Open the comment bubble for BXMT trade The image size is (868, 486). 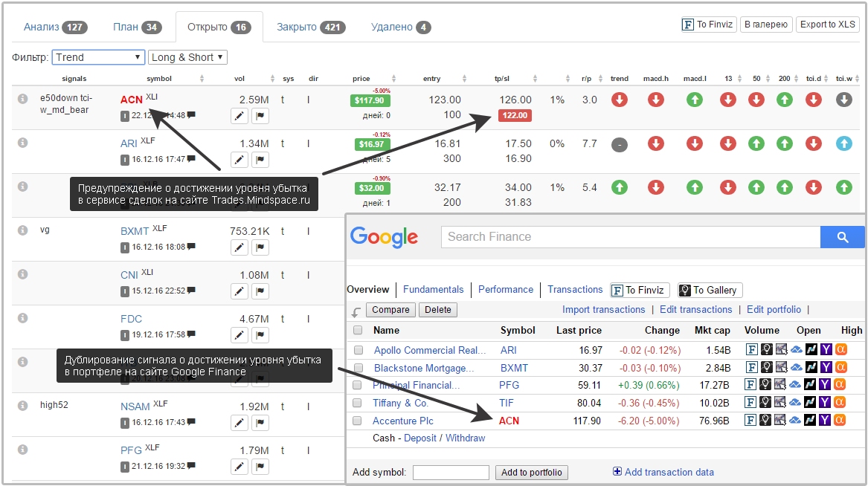(191, 246)
